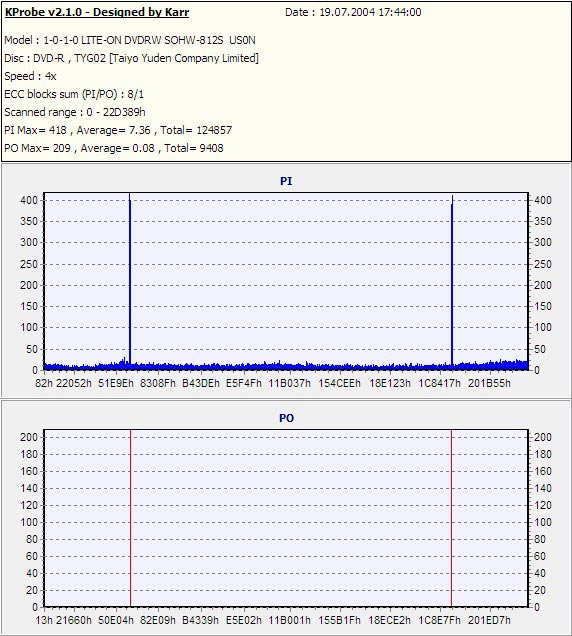This screenshot has width=572, height=636.
Task: Click the first red PO spike line
Action: click(x=131, y=518)
